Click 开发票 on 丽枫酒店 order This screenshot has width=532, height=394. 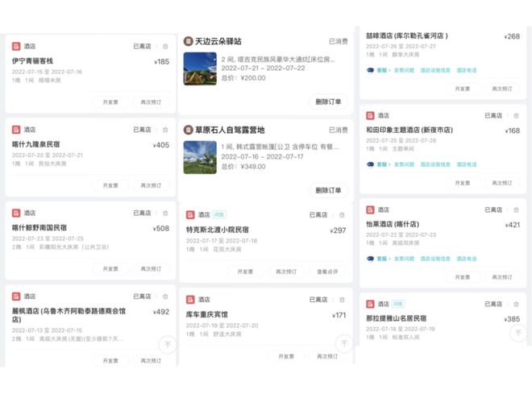pyautogui.click(x=110, y=360)
